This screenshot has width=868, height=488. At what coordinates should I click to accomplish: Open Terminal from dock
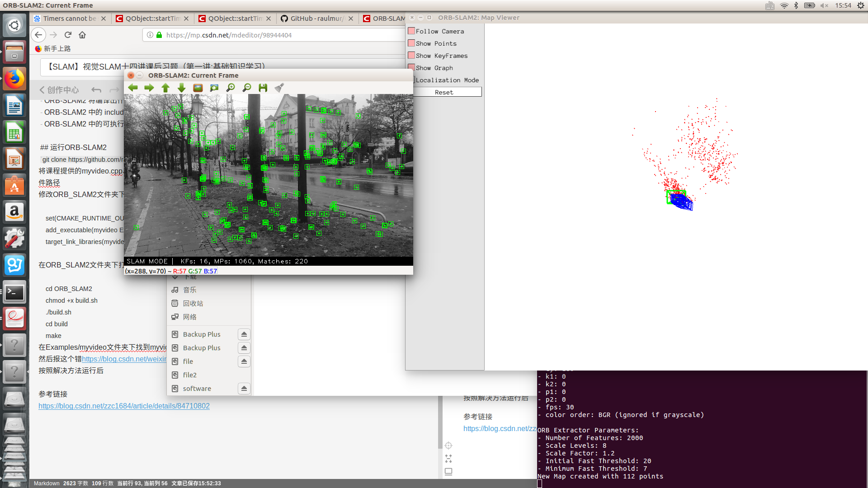coord(14,292)
